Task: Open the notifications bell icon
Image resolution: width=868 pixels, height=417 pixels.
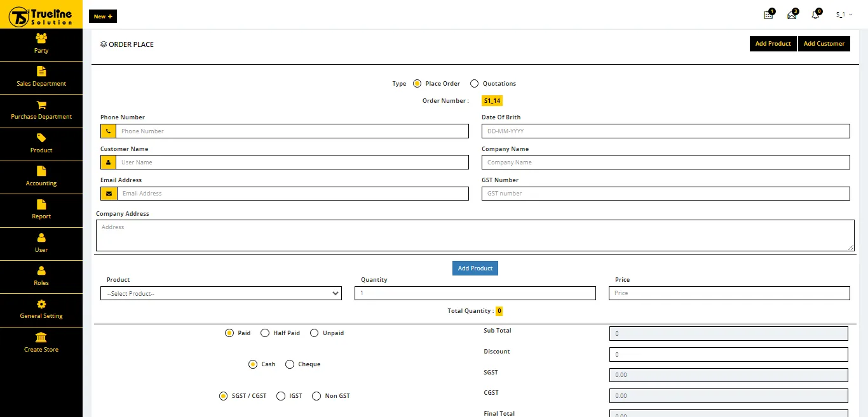Action: [x=815, y=15]
